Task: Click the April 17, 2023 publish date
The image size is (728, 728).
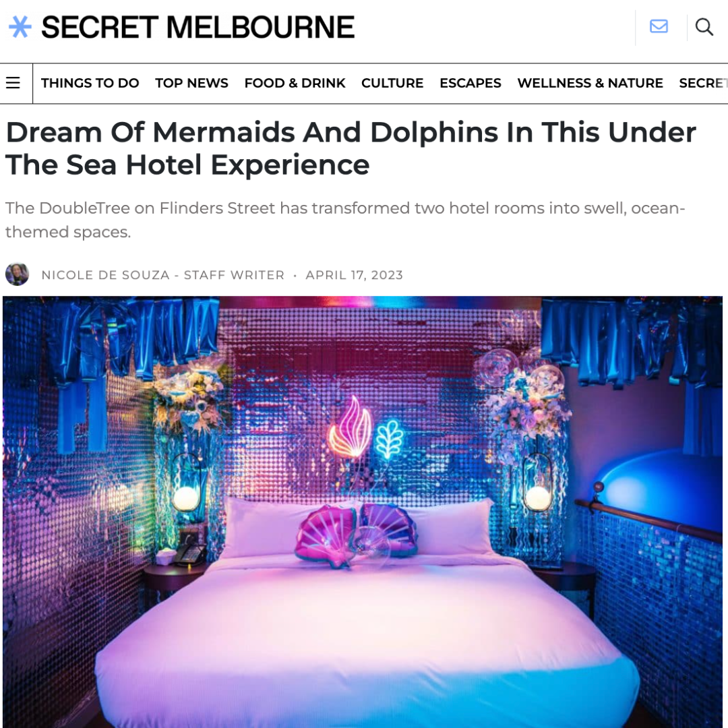Action: click(355, 275)
